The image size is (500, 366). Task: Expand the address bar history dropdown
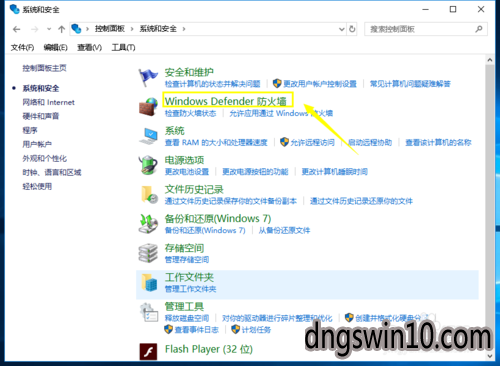coord(342,29)
